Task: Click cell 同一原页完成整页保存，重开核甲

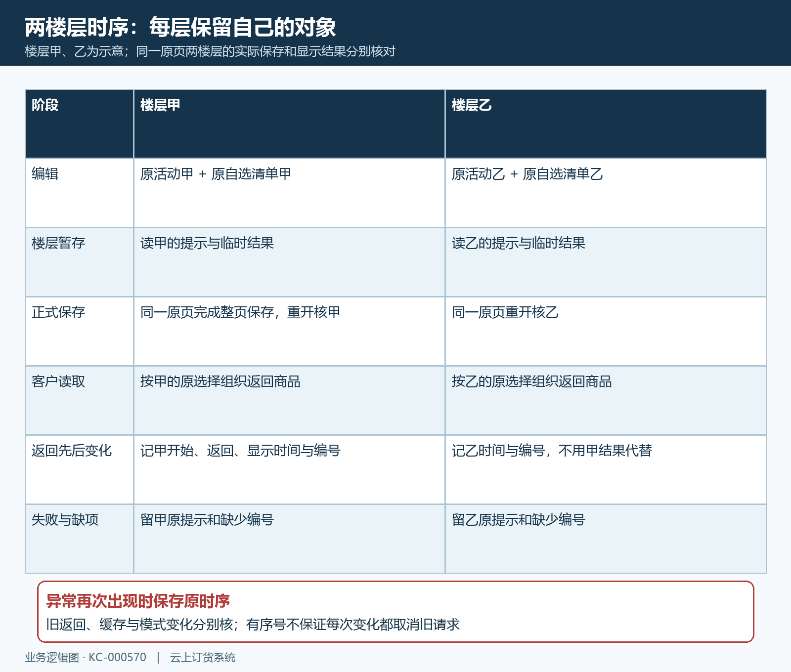Action: (x=289, y=332)
